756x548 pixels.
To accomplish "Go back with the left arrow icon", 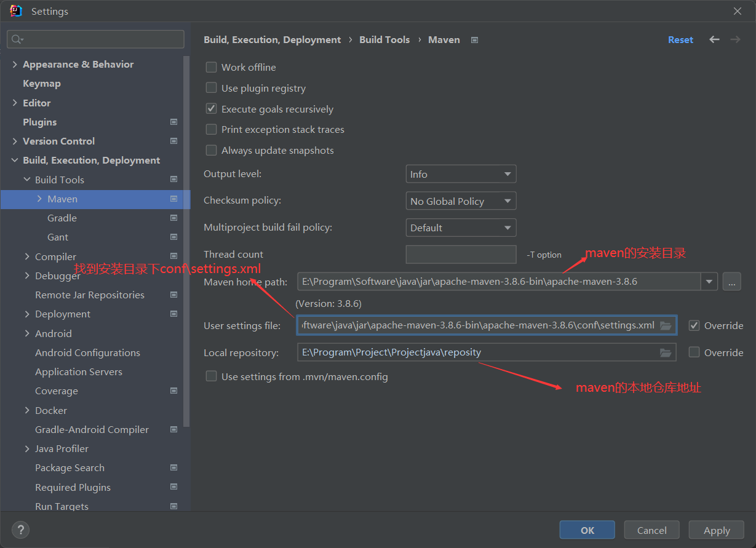I will [714, 39].
